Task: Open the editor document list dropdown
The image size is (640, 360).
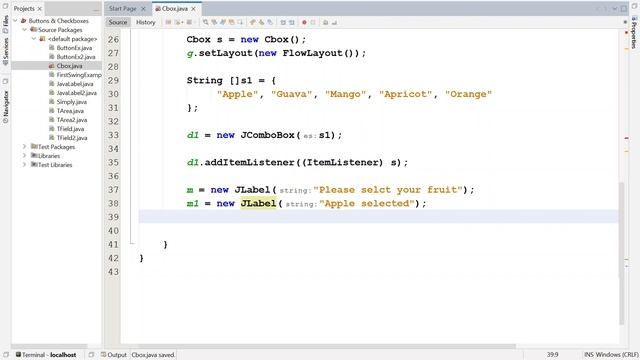Action: tap(615, 9)
